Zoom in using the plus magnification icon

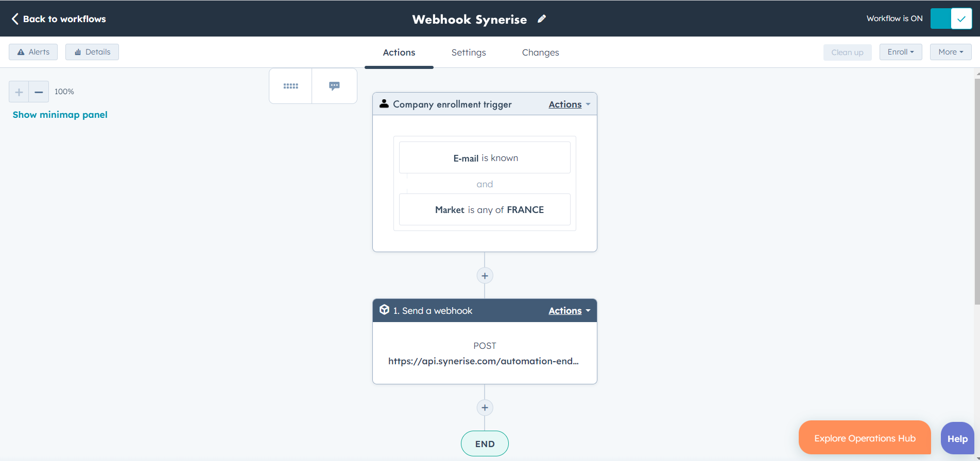tap(19, 92)
